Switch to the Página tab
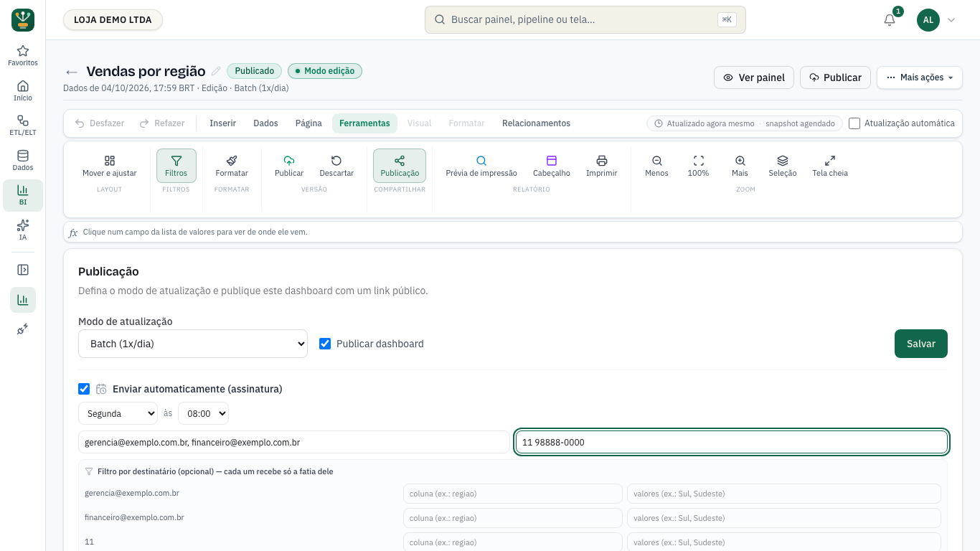The image size is (980, 551). pyautogui.click(x=308, y=123)
